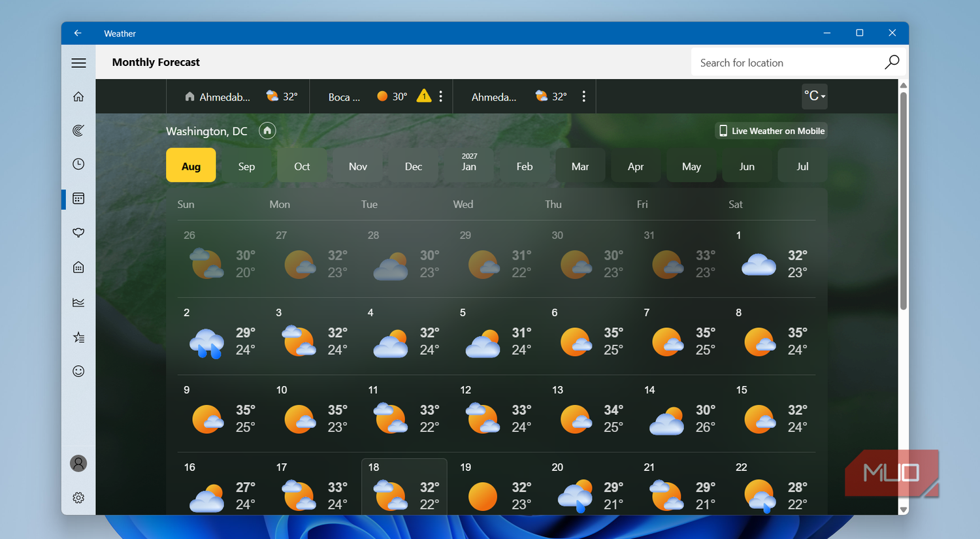Open more options for Ahmeda... location
The height and width of the screenshot is (539, 980).
pos(584,97)
